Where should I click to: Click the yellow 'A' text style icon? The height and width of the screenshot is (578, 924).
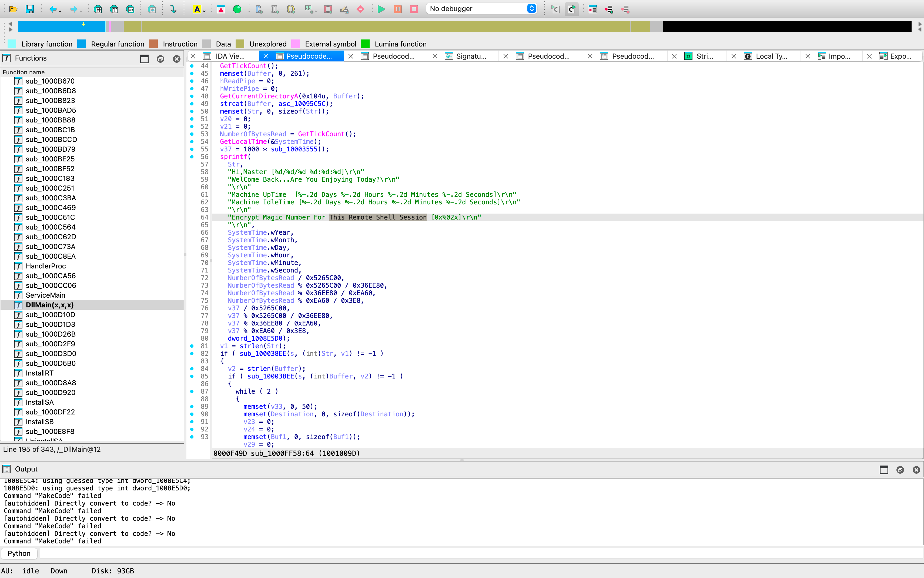(x=197, y=9)
